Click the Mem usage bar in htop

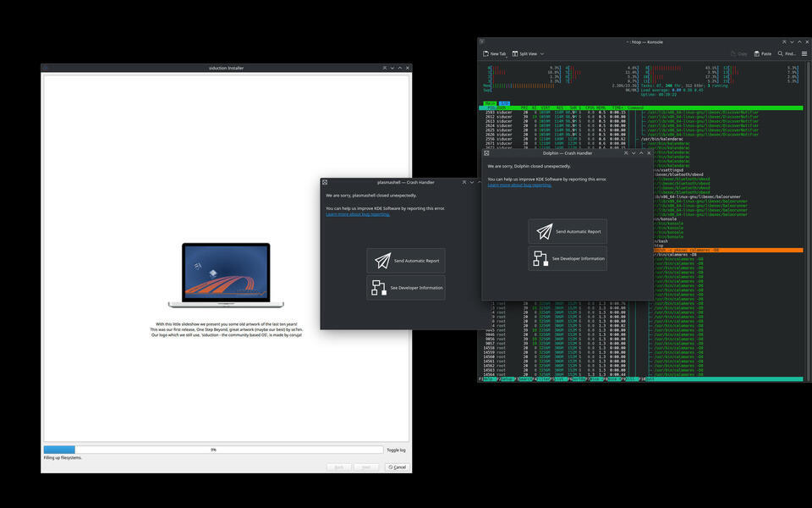(560, 86)
